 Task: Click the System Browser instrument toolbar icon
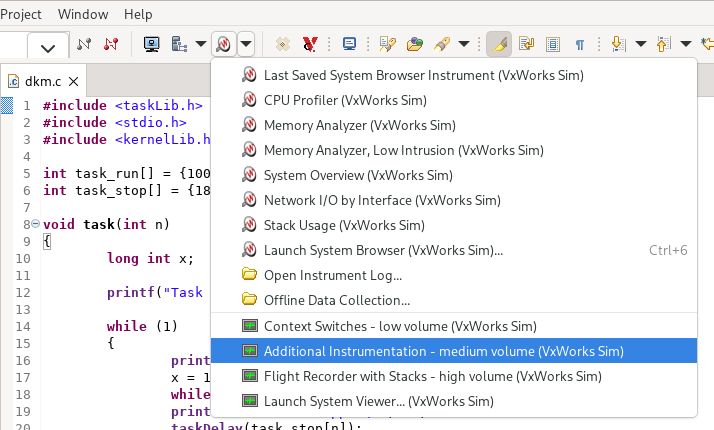(224, 44)
